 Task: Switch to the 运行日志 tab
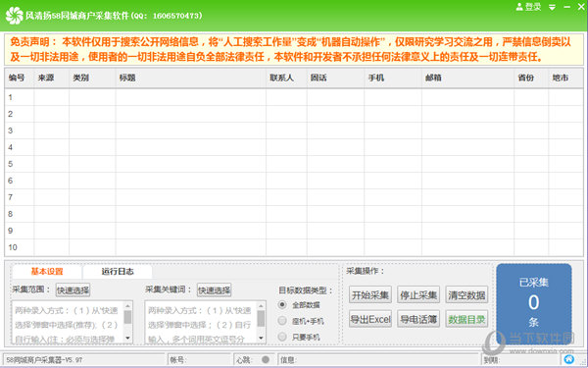tap(118, 272)
